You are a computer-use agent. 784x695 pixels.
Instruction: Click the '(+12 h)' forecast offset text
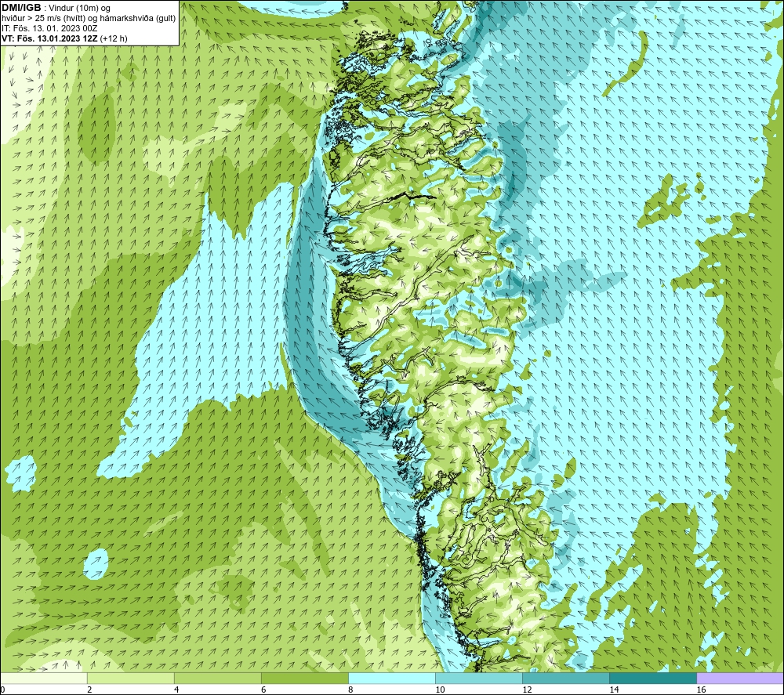point(114,38)
